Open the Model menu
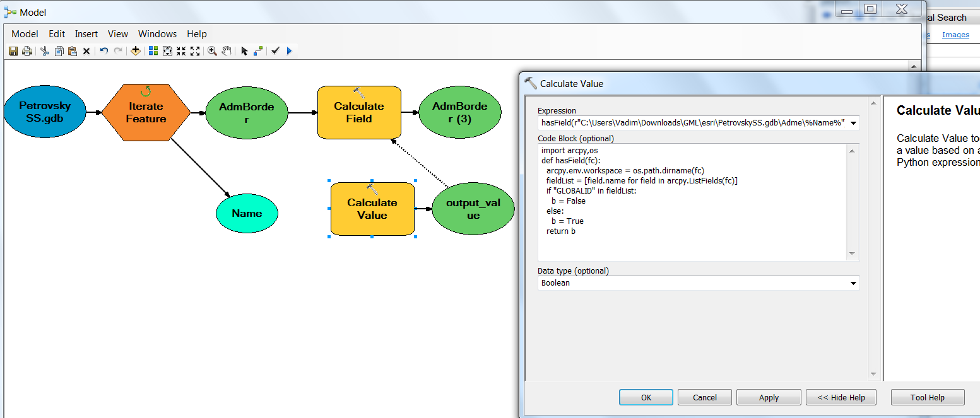The height and width of the screenshot is (418, 980). click(25, 34)
